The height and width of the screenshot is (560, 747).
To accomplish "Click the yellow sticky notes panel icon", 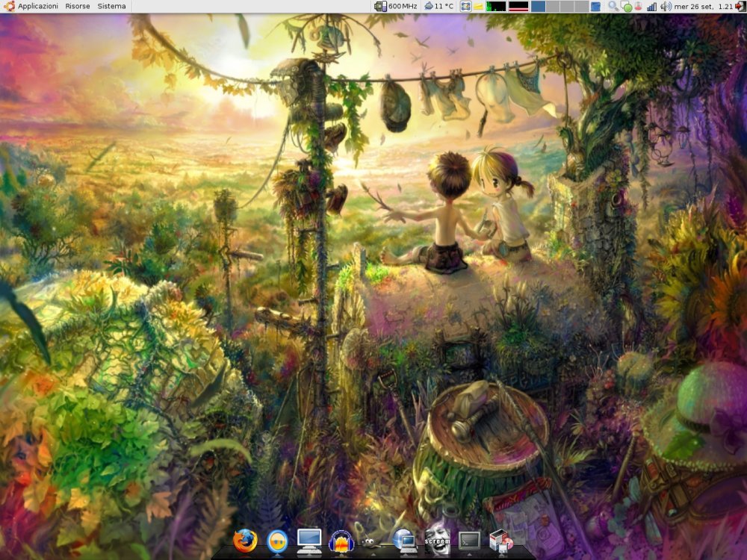I will (478, 6).
